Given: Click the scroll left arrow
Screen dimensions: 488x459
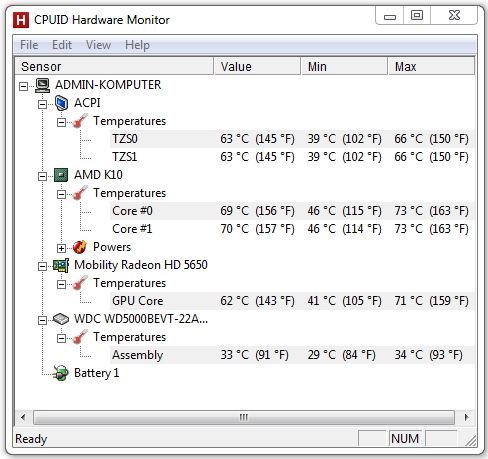Looking at the screenshot, I should [x=23, y=417].
